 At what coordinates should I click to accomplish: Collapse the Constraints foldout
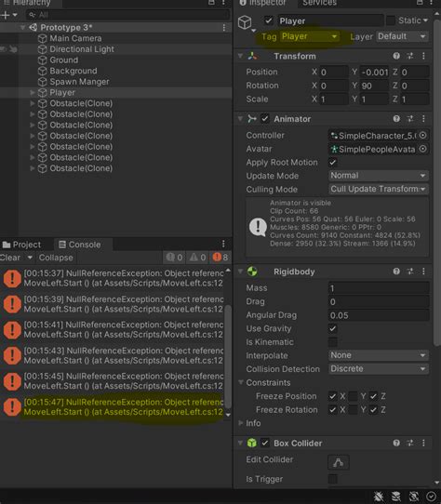pyautogui.click(x=241, y=382)
